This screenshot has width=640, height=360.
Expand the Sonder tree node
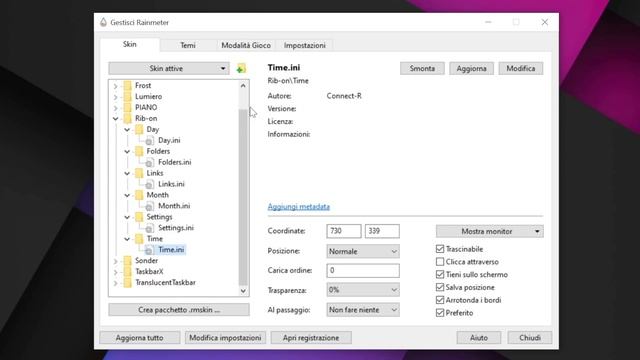tap(116, 261)
